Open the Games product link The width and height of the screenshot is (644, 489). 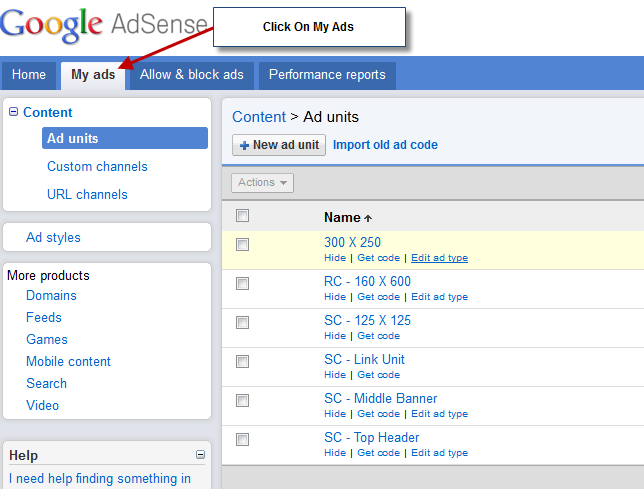tap(47, 340)
